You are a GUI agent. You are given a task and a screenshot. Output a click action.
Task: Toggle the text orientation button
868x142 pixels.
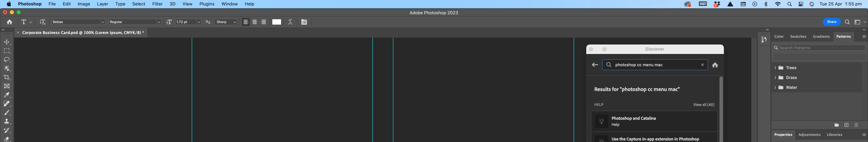pyautogui.click(x=42, y=22)
